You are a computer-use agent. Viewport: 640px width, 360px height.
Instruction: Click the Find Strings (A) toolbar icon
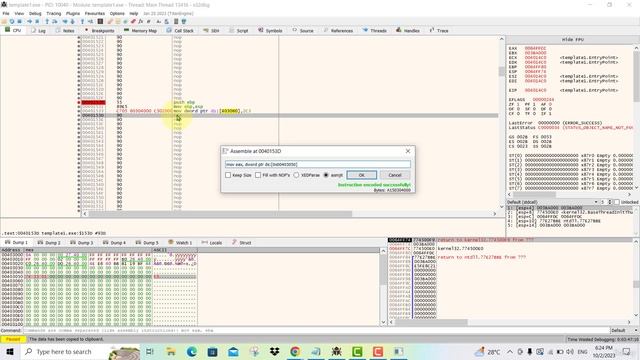(159, 21)
